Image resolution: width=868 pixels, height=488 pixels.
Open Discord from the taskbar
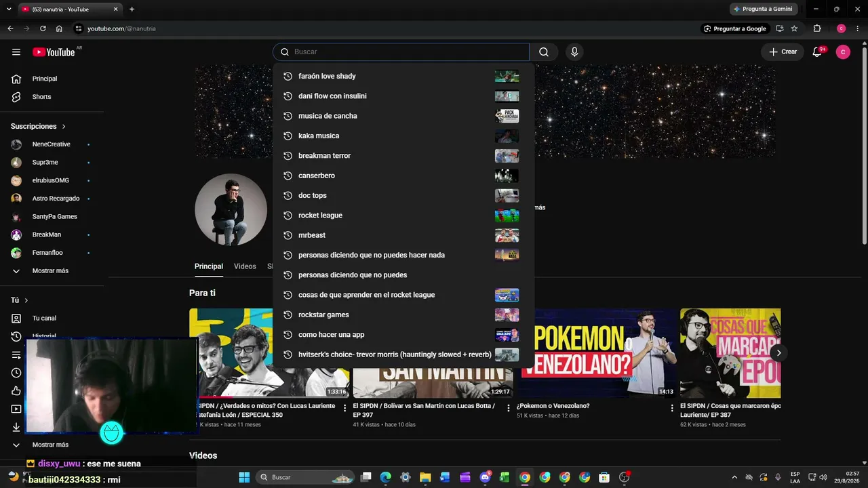(x=485, y=477)
